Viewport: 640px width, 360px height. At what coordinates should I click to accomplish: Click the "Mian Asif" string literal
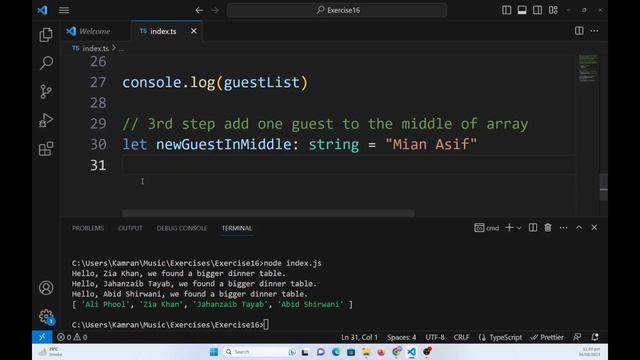(x=431, y=144)
